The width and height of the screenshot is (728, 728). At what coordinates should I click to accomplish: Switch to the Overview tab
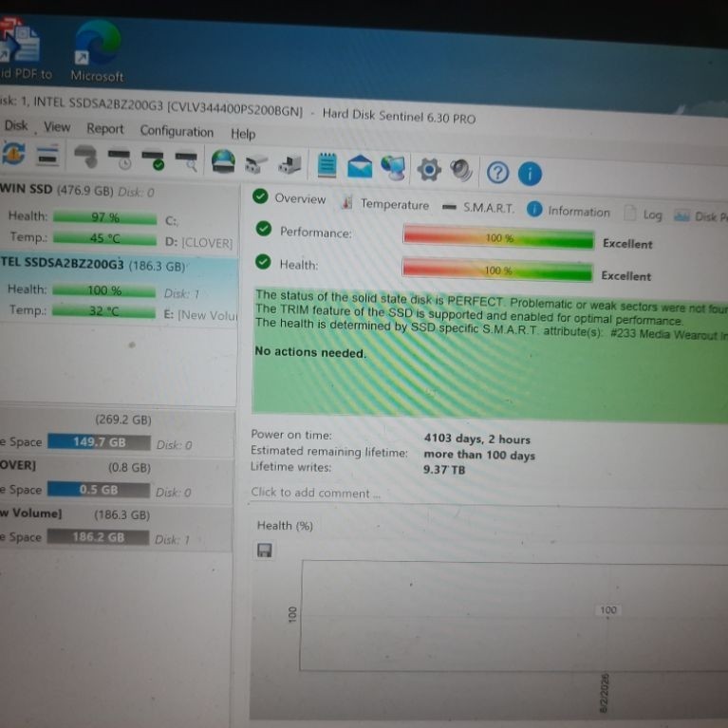pyautogui.click(x=289, y=198)
